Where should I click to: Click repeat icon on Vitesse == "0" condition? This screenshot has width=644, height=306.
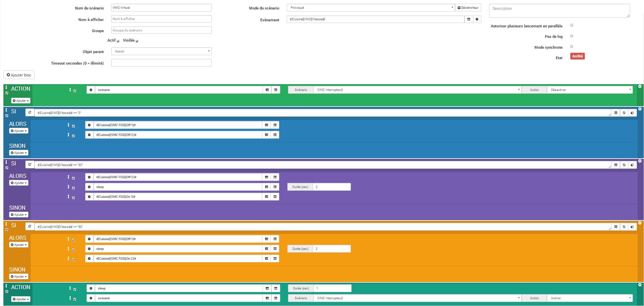[x=30, y=113]
